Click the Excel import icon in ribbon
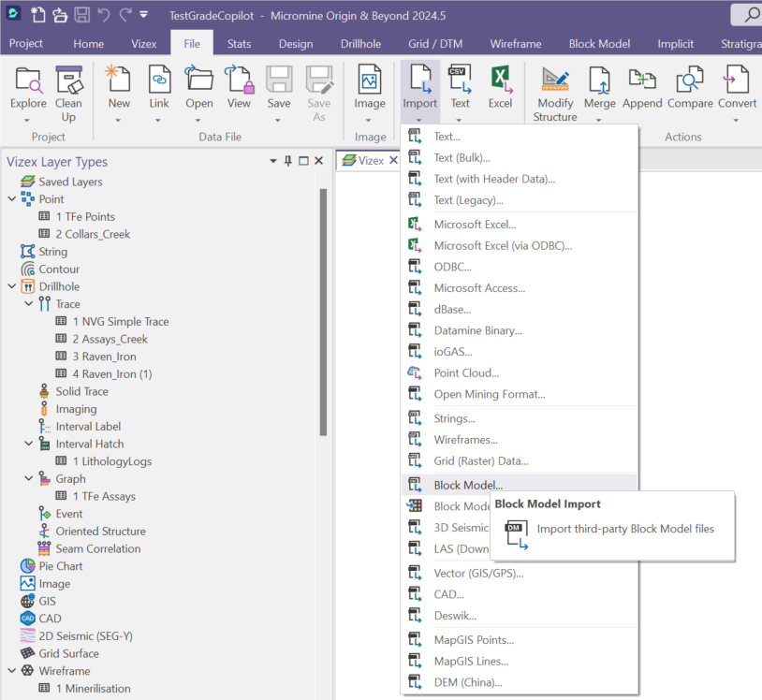The image size is (762, 700). [x=500, y=82]
